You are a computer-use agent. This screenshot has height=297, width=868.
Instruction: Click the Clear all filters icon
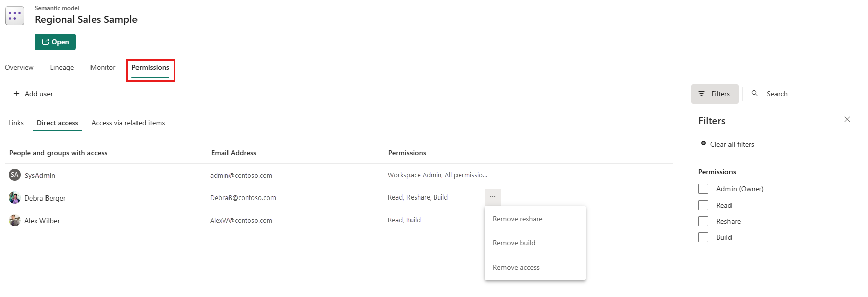702,144
